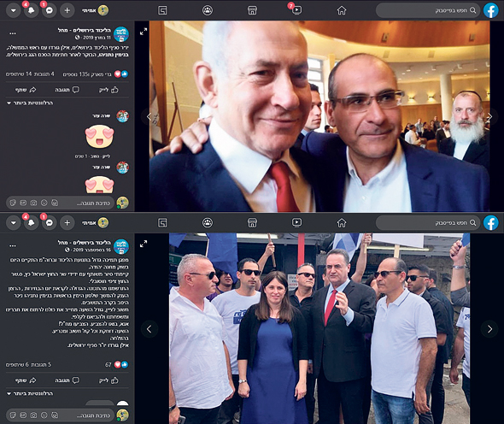The width and height of the screenshot is (504, 424).
Task: Expand group photo to fullscreen in lower post
Action: [144, 244]
